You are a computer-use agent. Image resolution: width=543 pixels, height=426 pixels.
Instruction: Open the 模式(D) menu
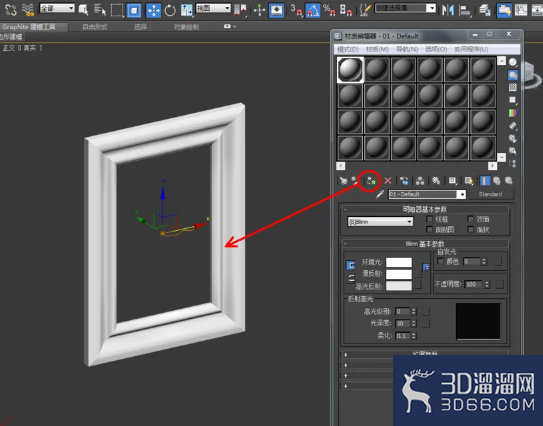click(348, 49)
